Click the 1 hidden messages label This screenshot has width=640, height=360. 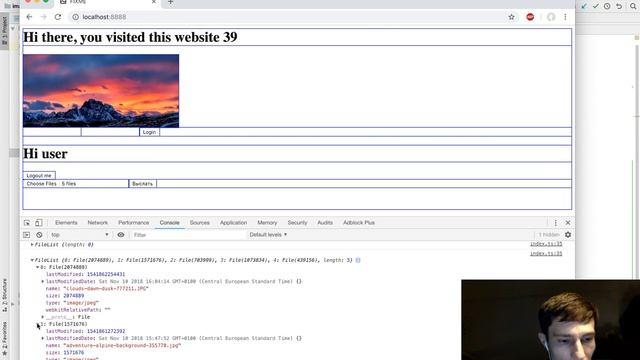[549, 235]
